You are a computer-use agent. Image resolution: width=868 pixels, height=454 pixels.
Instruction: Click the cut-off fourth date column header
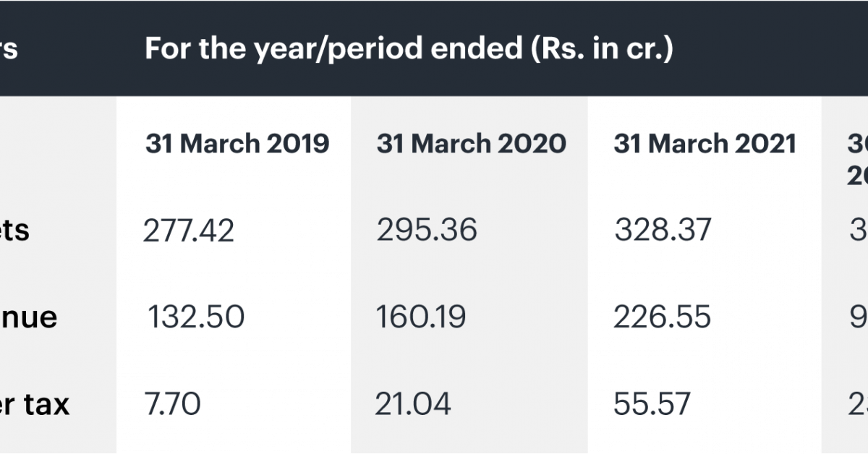tap(857, 158)
